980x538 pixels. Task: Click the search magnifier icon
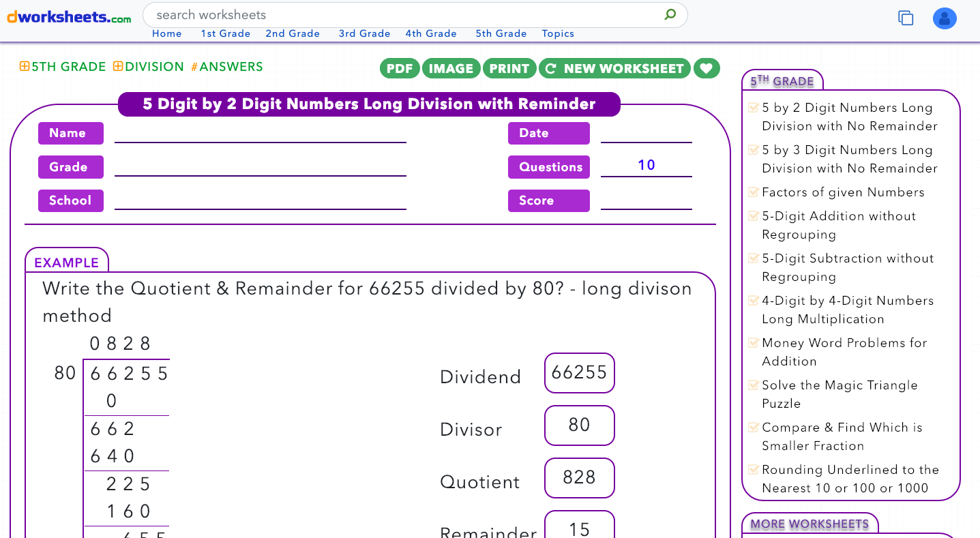pos(670,14)
